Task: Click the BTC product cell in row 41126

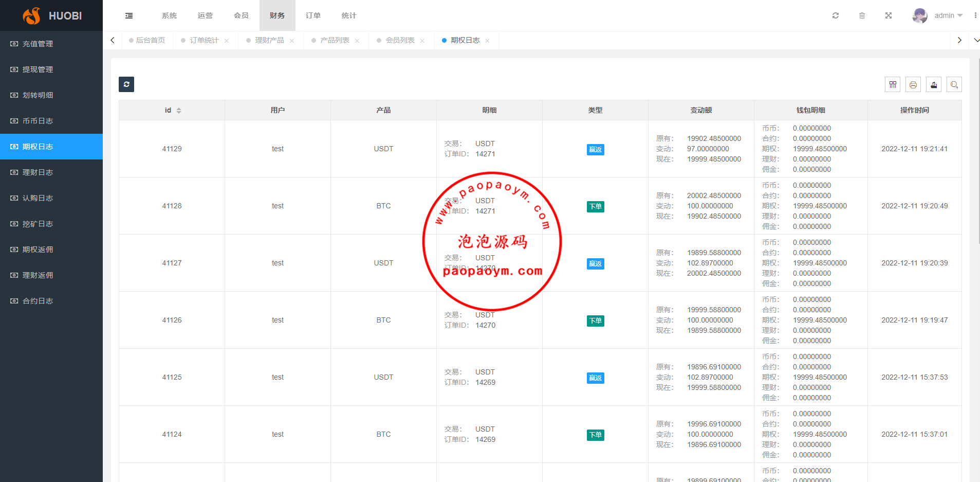Action: click(x=383, y=320)
